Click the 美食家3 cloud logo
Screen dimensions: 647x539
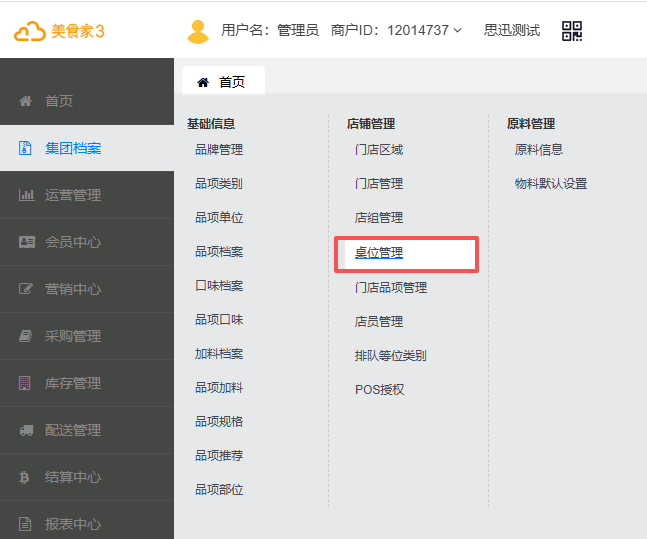pos(59,31)
